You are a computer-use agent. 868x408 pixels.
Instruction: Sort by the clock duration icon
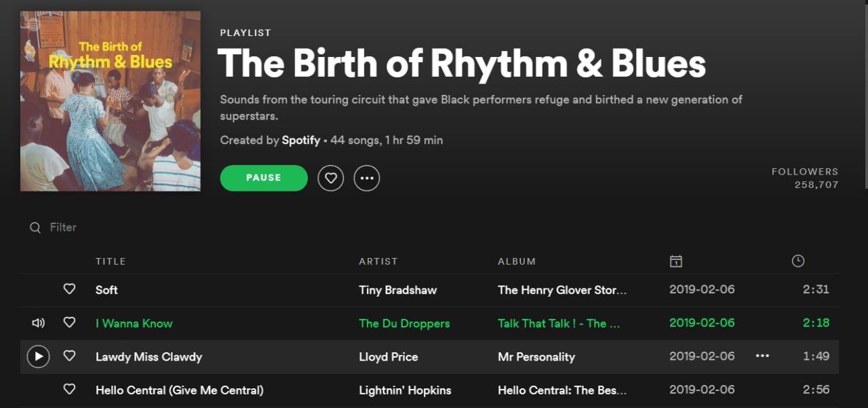coord(798,261)
